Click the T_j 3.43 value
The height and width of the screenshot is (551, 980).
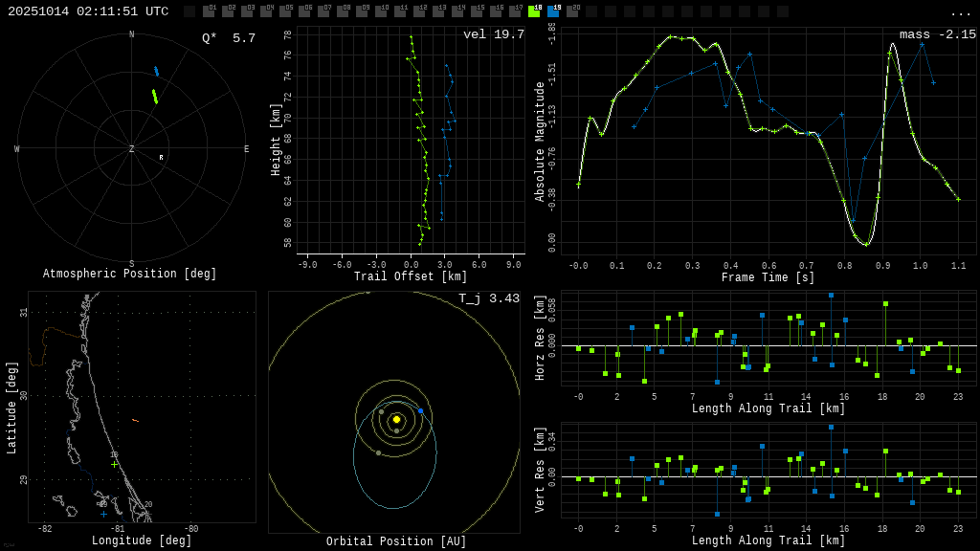click(x=488, y=298)
